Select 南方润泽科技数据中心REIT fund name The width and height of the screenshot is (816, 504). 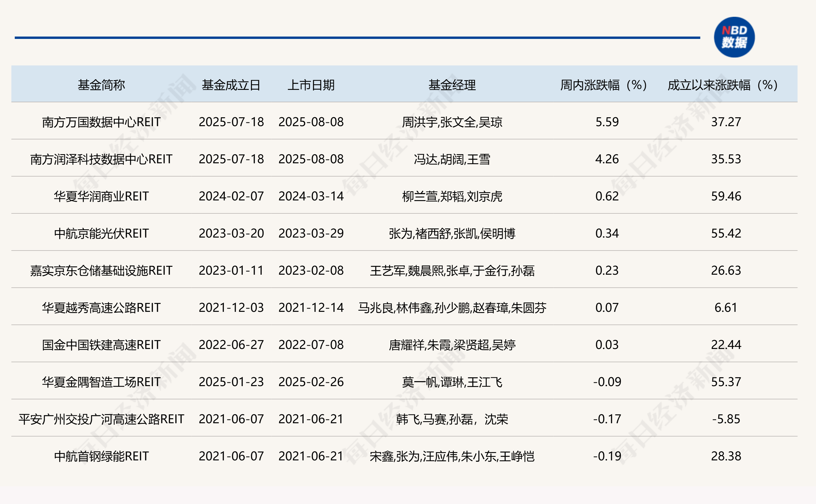click(x=101, y=159)
